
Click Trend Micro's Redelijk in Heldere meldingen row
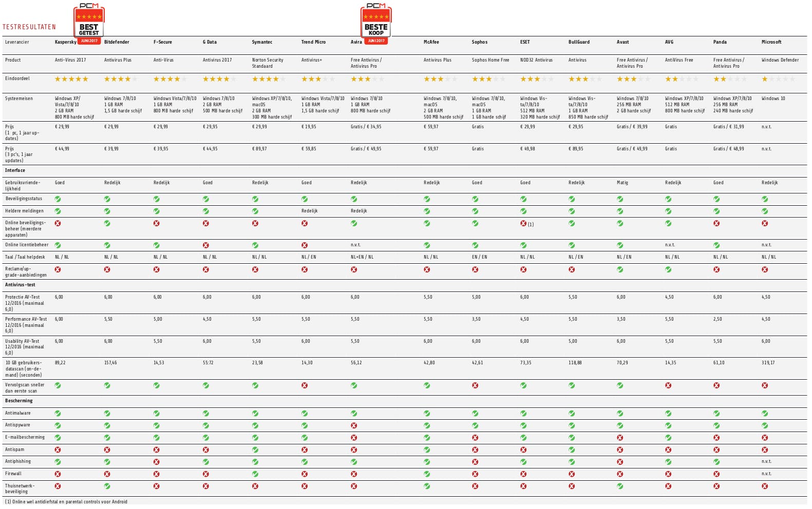point(310,211)
